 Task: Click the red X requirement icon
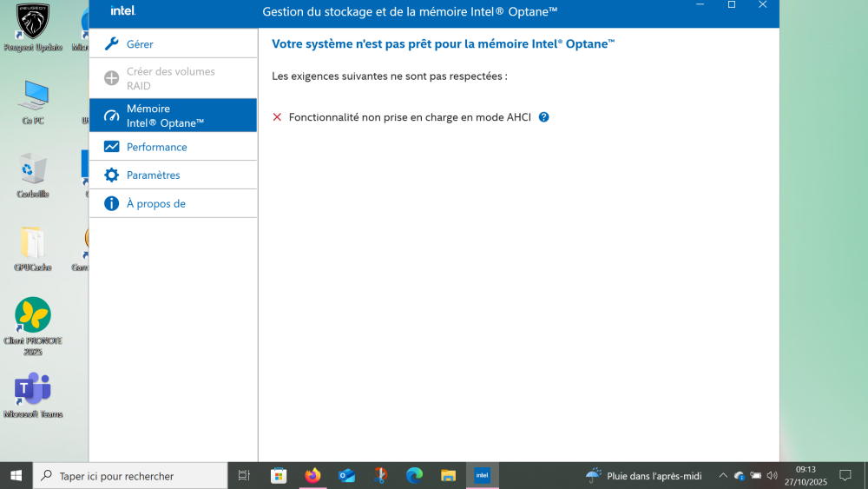point(277,117)
